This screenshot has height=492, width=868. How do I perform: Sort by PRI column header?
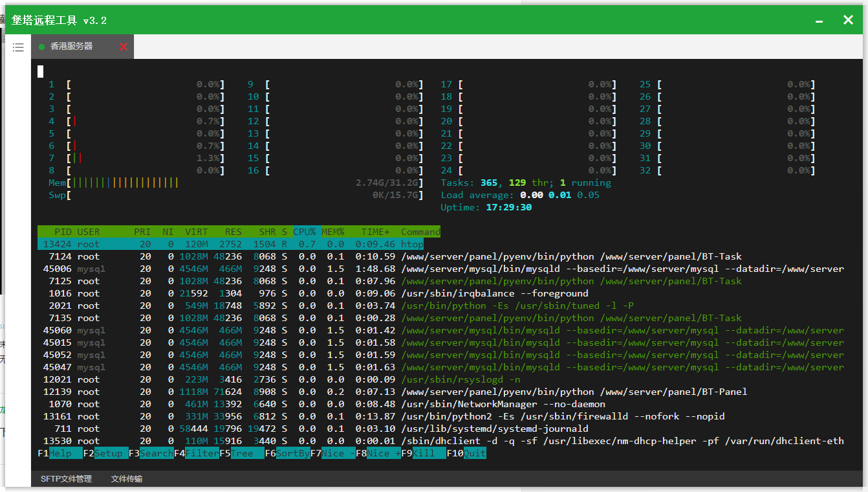(x=142, y=232)
